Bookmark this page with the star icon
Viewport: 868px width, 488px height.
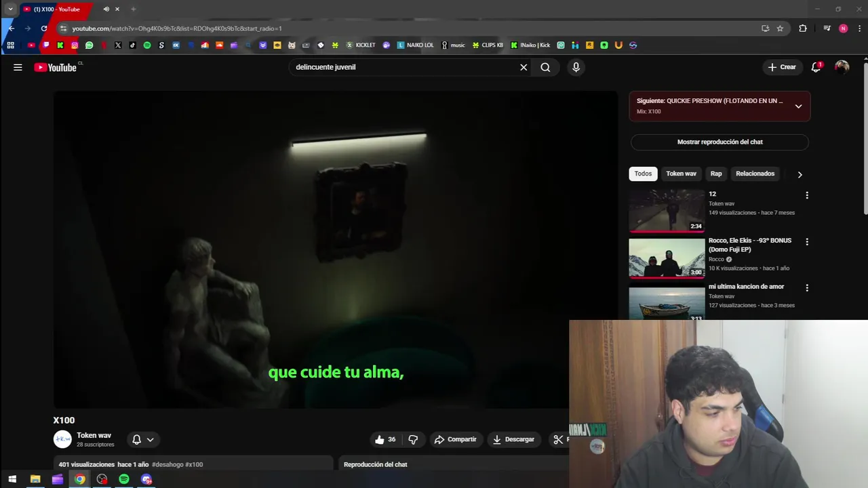click(x=780, y=28)
